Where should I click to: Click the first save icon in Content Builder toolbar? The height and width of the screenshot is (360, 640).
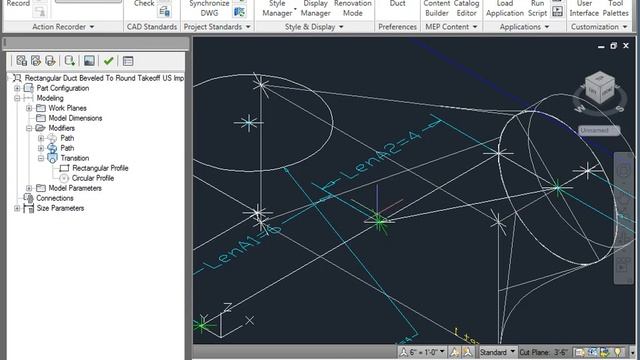[21, 61]
